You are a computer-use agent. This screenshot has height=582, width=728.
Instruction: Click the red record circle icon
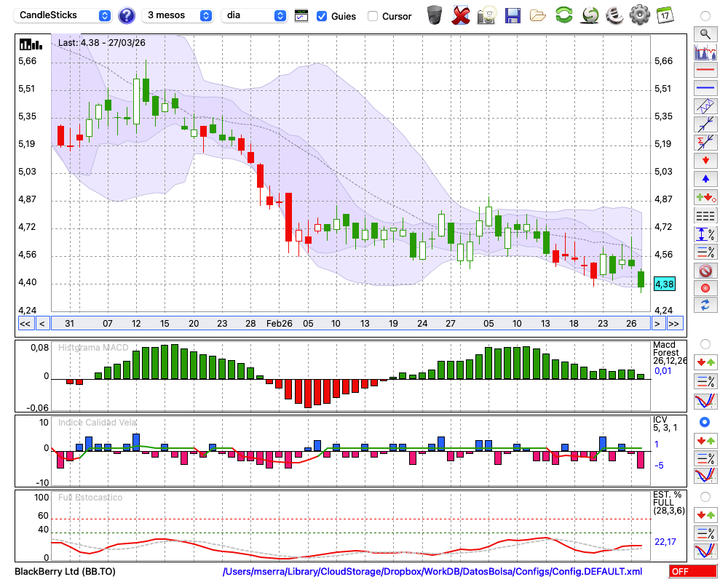[x=705, y=288]
